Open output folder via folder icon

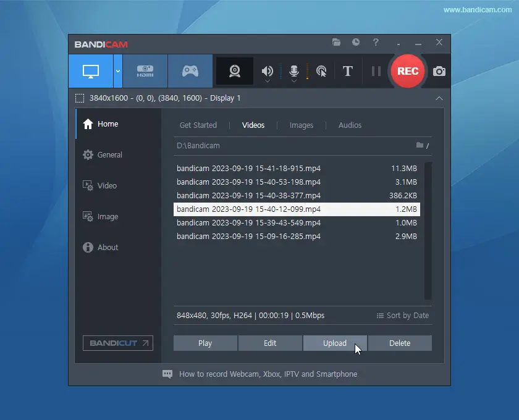click(336, 43)
